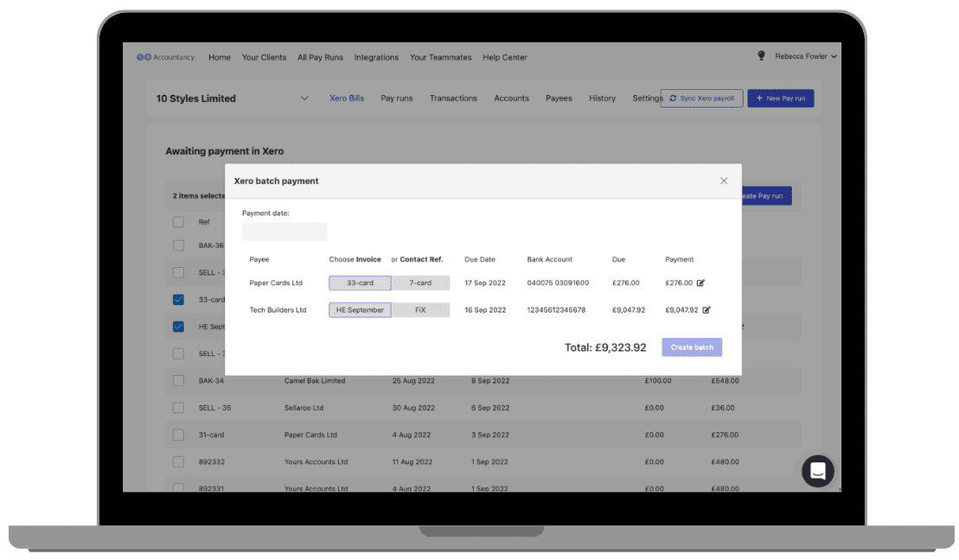Image resolution: width=959 pixels, height=560 pixels.
Task: Click the Payment date input field
Action: (x=285, y=231)
